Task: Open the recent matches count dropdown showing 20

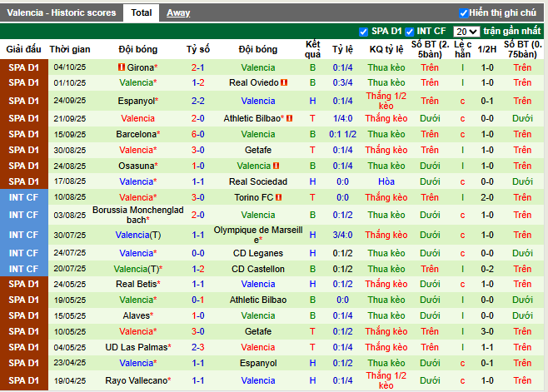Action: point(466,31)
